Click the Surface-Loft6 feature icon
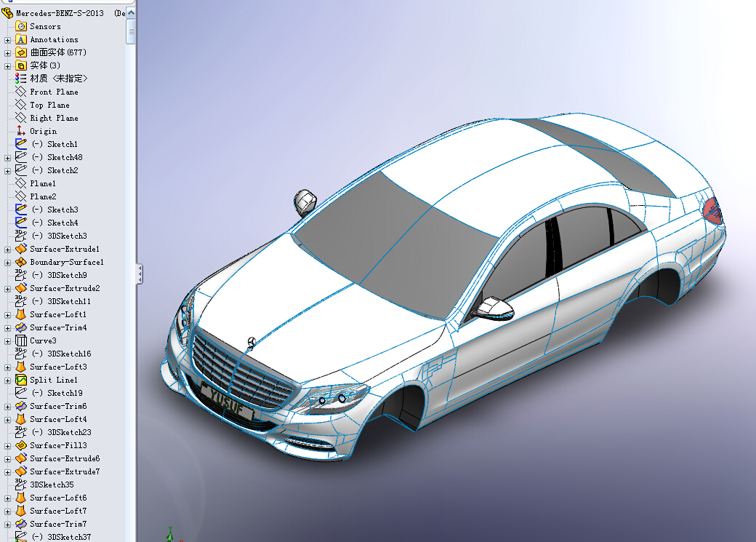Image resolution: width=756 pixels, height=542 pixels. click(21, 498)
